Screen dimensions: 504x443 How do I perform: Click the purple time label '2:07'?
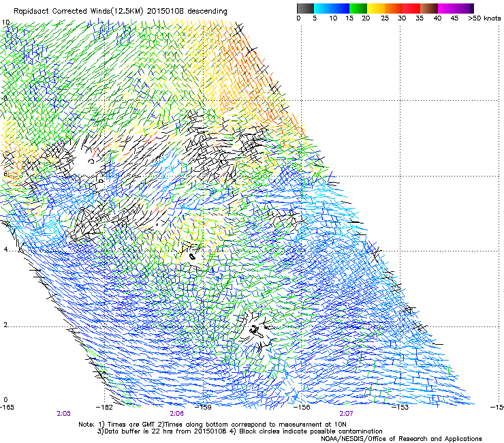coord(346,414)
